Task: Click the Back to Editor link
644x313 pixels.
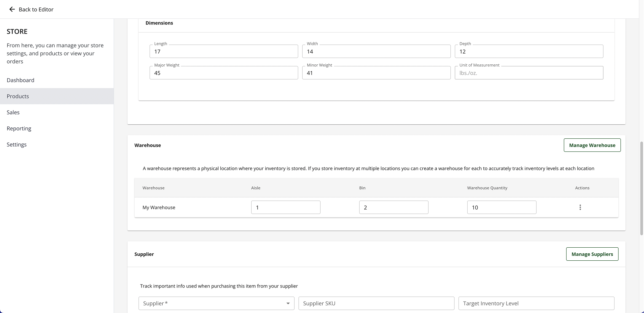Action: click(36, 9)
